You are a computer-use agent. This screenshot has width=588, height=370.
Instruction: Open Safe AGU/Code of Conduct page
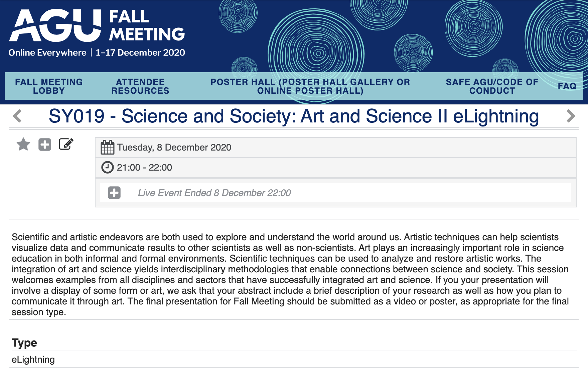click(492, 86)
